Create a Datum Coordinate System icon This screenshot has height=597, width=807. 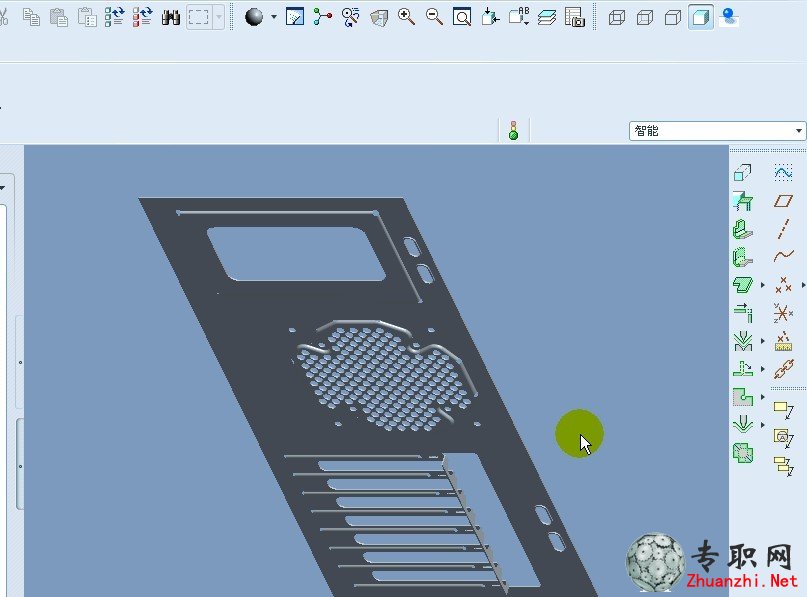(783, 312)
